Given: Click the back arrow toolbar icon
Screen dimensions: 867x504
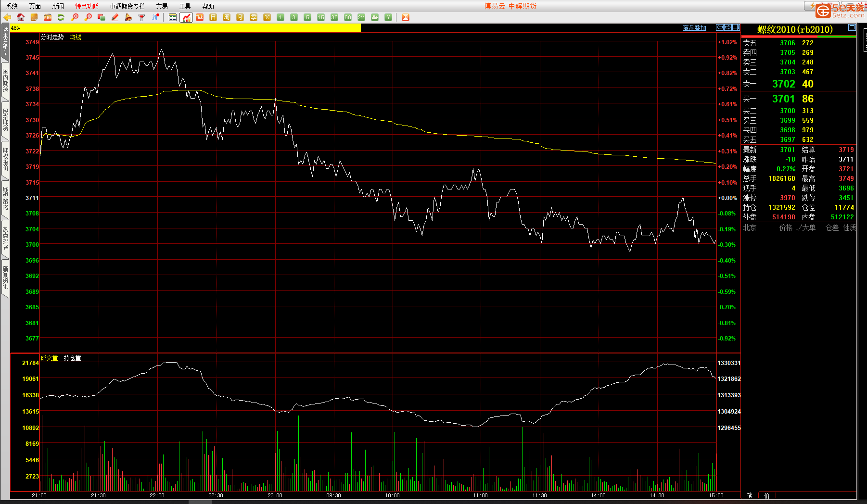Looking at the screenshot, I should [7, 17].
